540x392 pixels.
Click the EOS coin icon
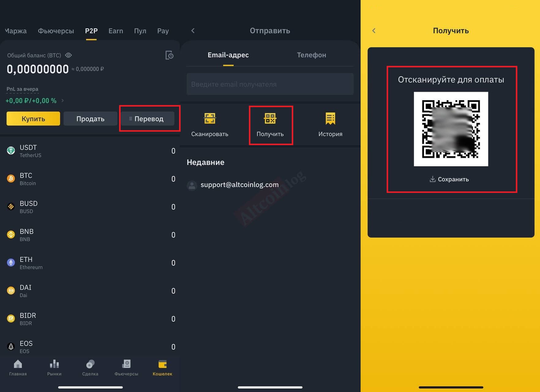(x=11, y=347)
